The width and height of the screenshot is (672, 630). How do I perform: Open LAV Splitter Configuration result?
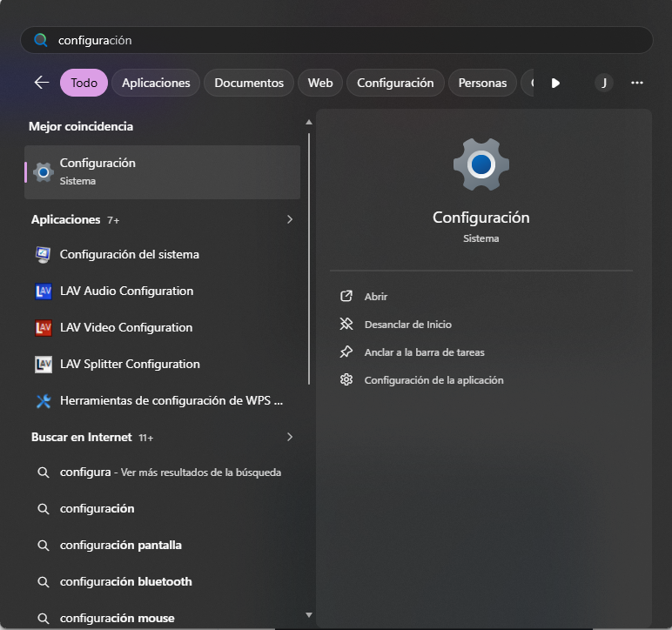tap(163, 365)
